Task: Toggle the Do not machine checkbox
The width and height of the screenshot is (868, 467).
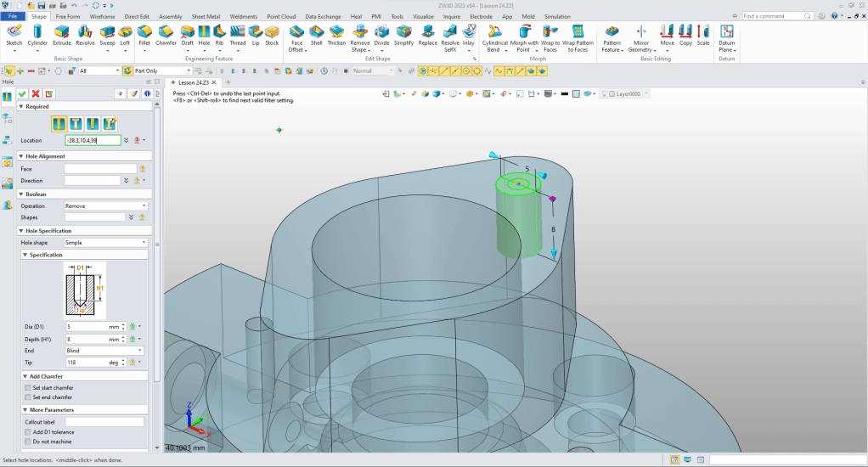Action: pos(27,442)
